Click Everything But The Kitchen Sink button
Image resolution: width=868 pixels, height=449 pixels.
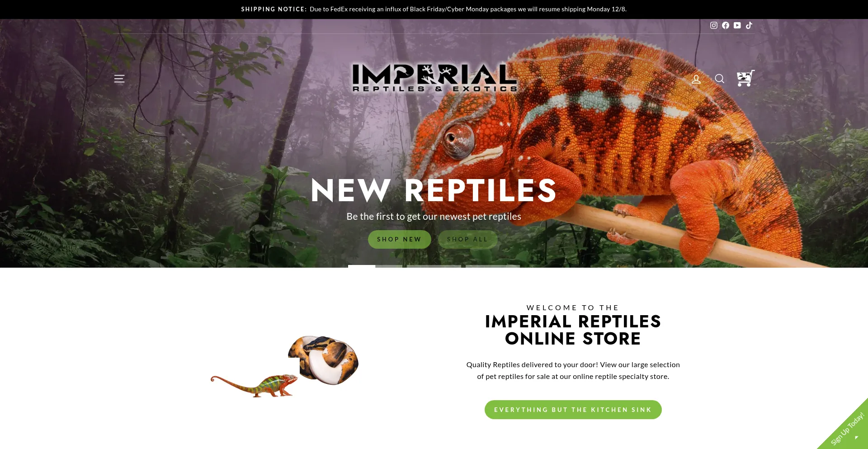573,410
